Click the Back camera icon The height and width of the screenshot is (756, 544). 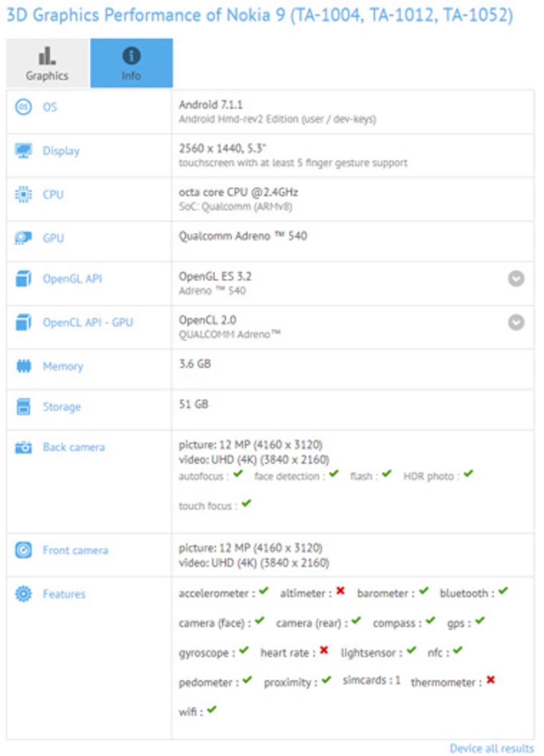[23, 447]
